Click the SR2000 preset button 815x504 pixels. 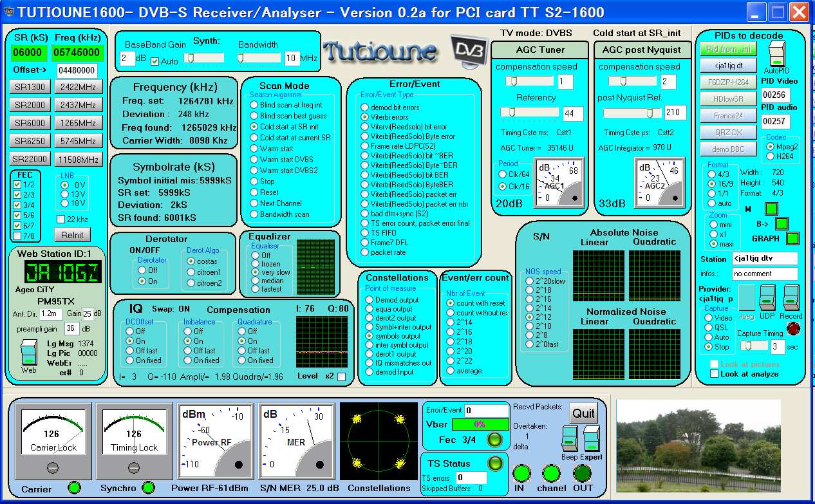click(x=30, y=105)
